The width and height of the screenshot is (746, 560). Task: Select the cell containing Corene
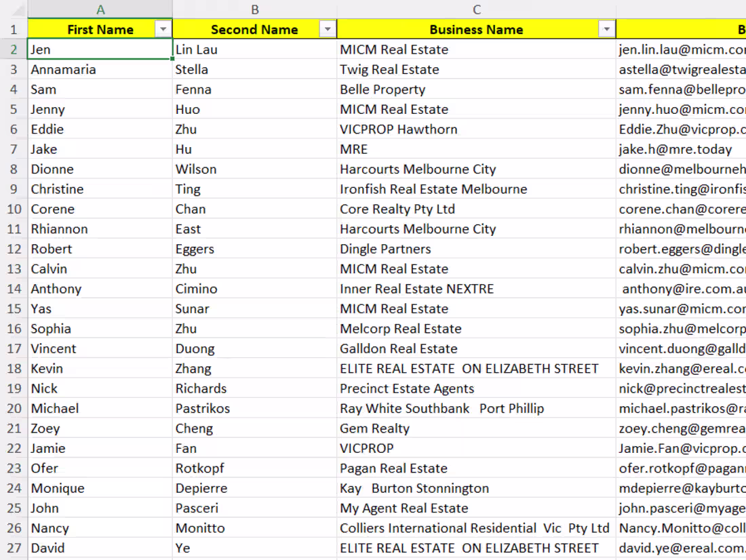coord(100,209)
